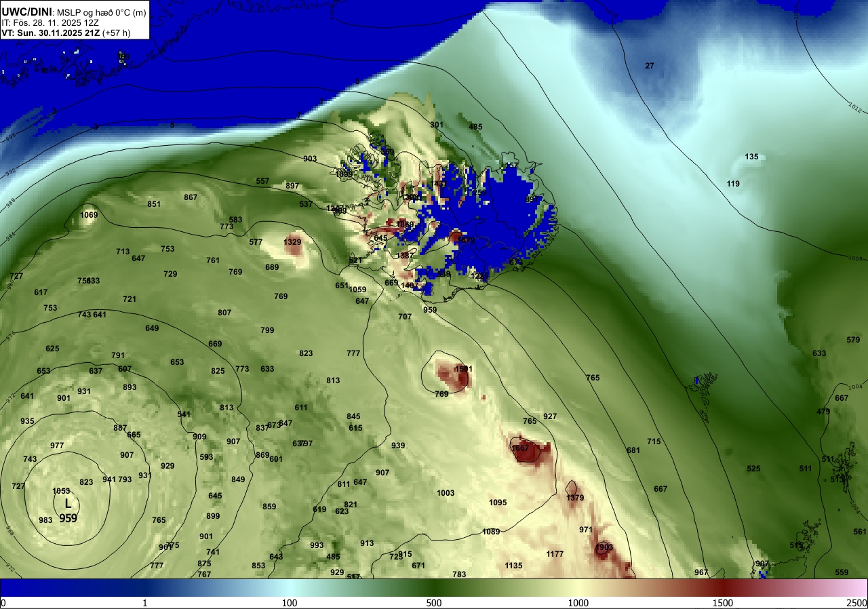The width and height of the screenshot is (868, 609).
Task: Click the height value '707' south of Iceland
Action: pos(405,317)
